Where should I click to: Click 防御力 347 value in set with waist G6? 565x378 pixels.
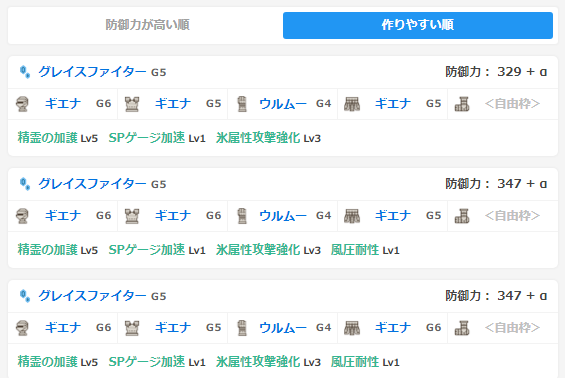pos(496,296)
